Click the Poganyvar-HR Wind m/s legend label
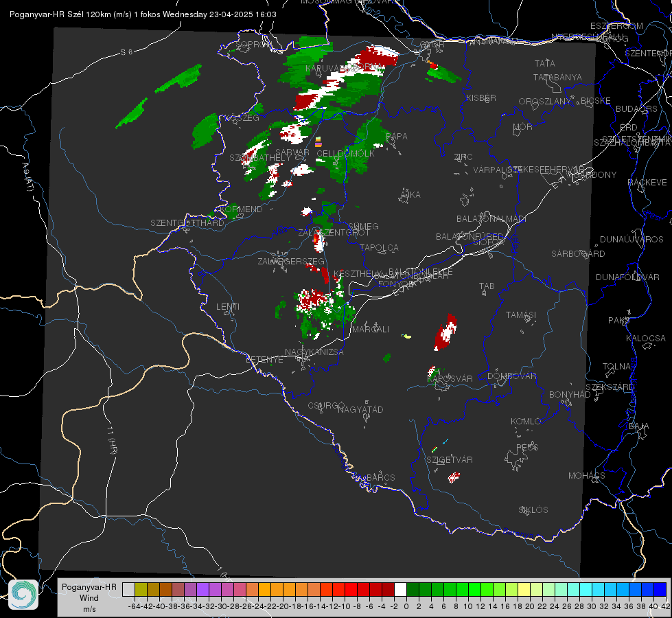 89,598
